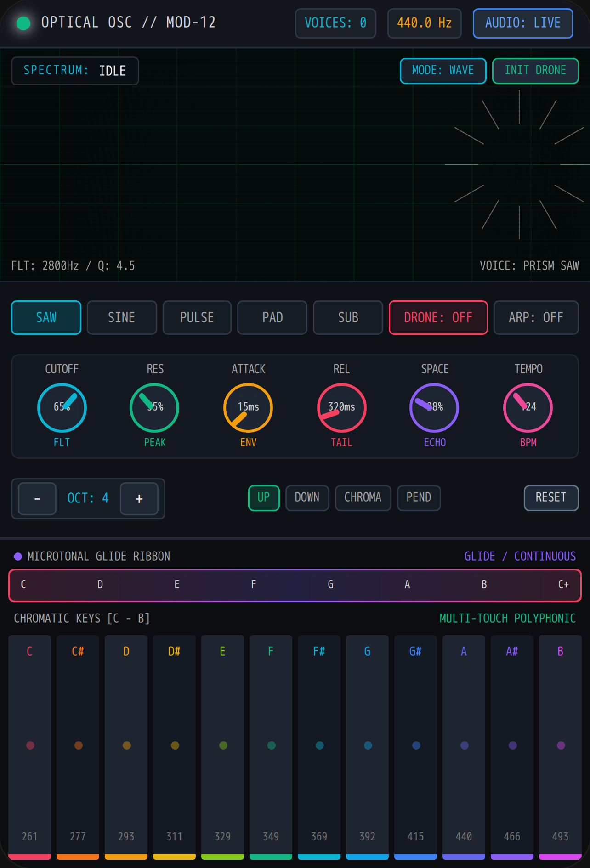Click the VOICE: PRISM SAW label
This screenshot has height=868, width=590.
[x=529, y=266]
